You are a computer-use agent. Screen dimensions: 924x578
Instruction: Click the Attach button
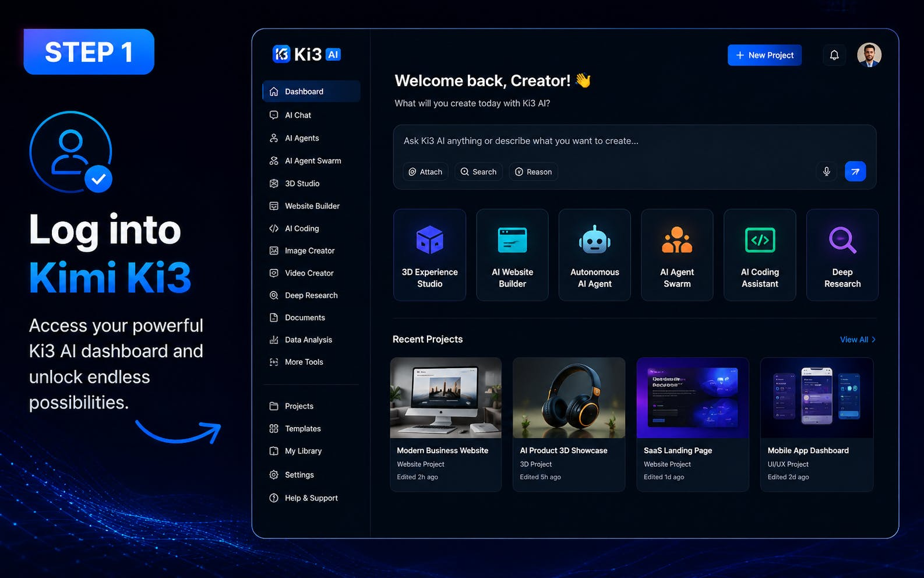[425, 172]
